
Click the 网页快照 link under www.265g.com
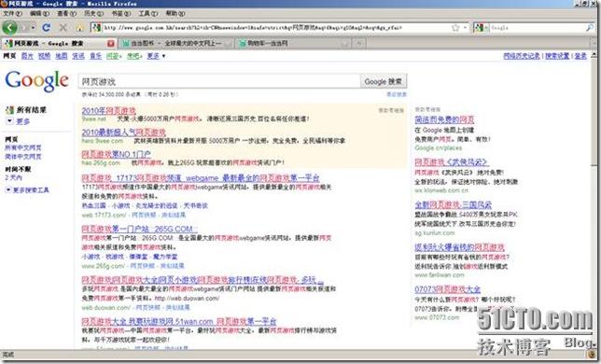(x=143, y=265)
